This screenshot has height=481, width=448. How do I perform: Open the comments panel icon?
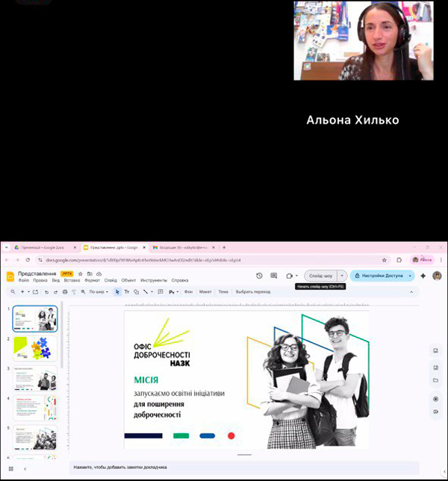[x=273, y=276]
